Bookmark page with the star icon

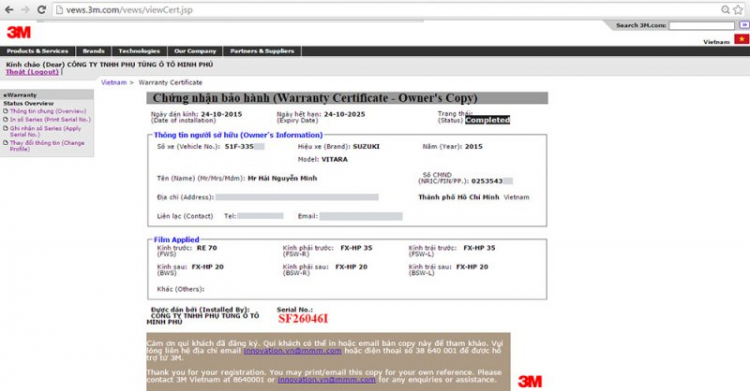coord(739,10)
